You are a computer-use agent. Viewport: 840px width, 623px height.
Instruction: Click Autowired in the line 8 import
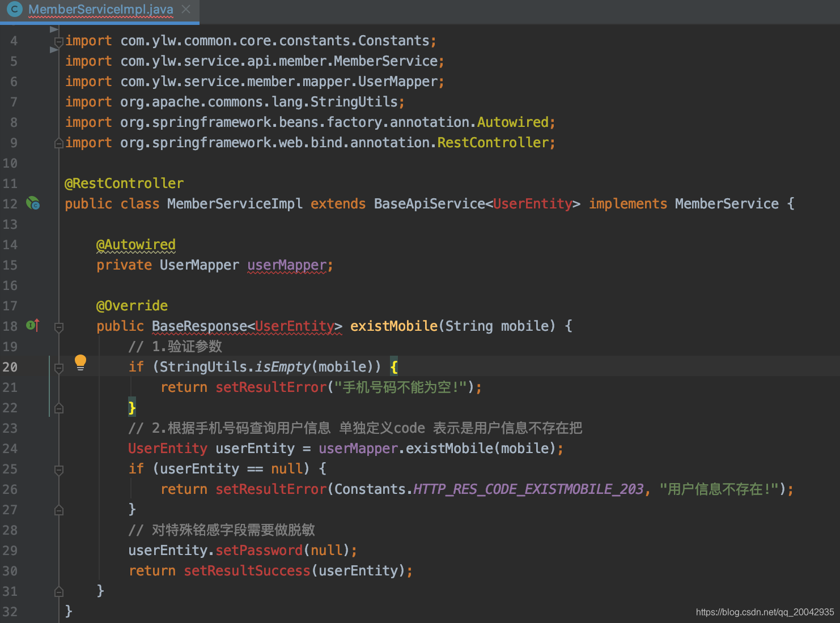513,122
